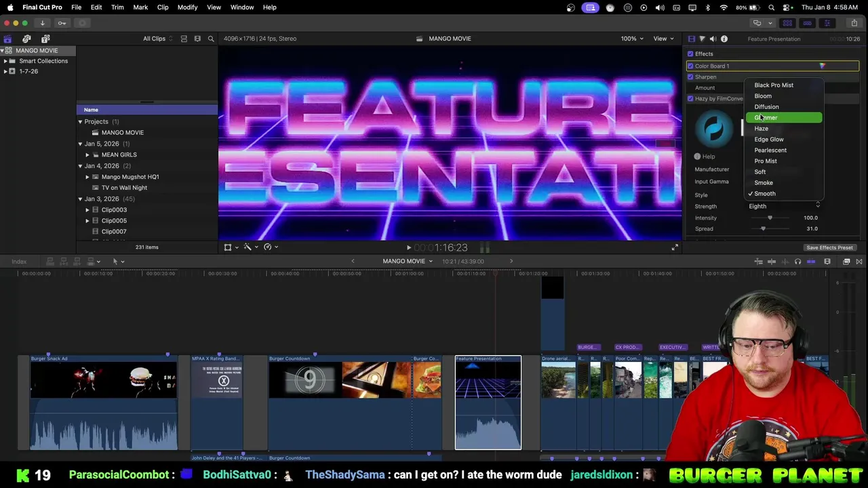The image size is (868, 488).
Task: Open the retime speedometer menu
Action: click(269, 247)
